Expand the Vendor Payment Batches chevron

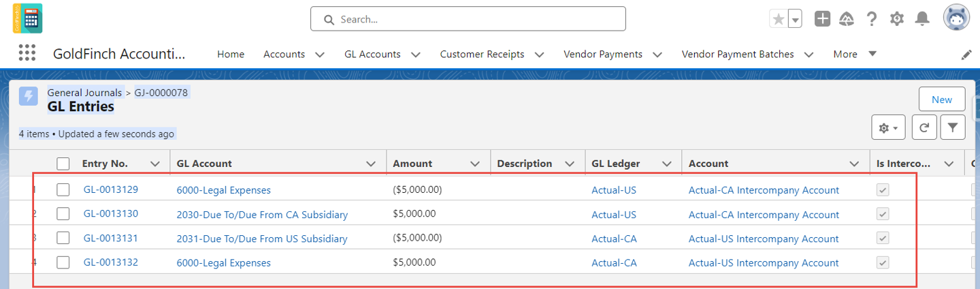tap(808, 55)
